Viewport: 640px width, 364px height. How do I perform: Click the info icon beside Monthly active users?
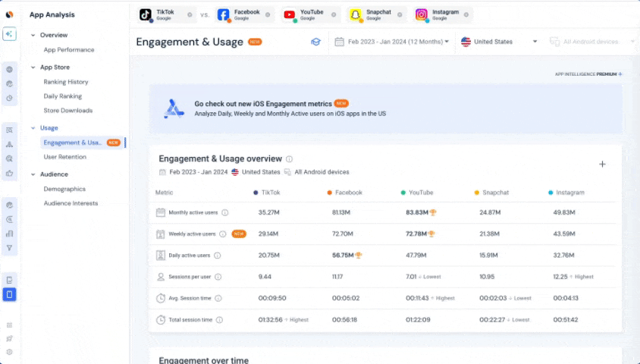click(x=225, y=213)
